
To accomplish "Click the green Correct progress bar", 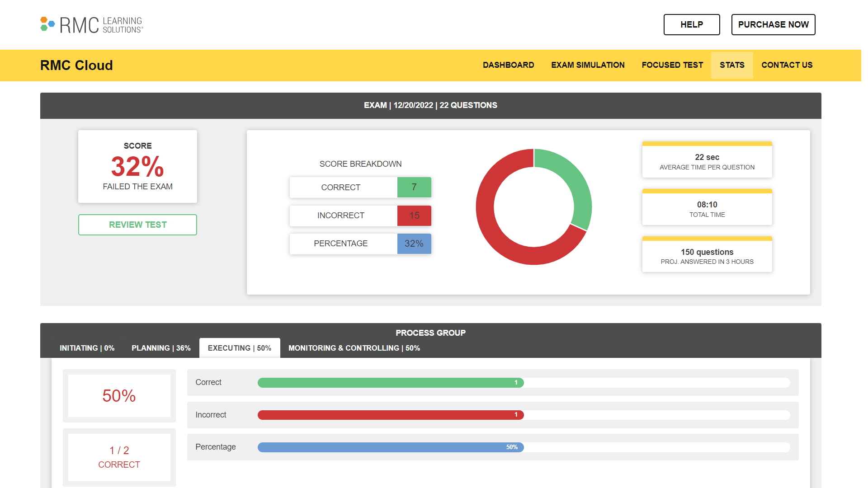I will pyautogui.click(x=391, y=383).
